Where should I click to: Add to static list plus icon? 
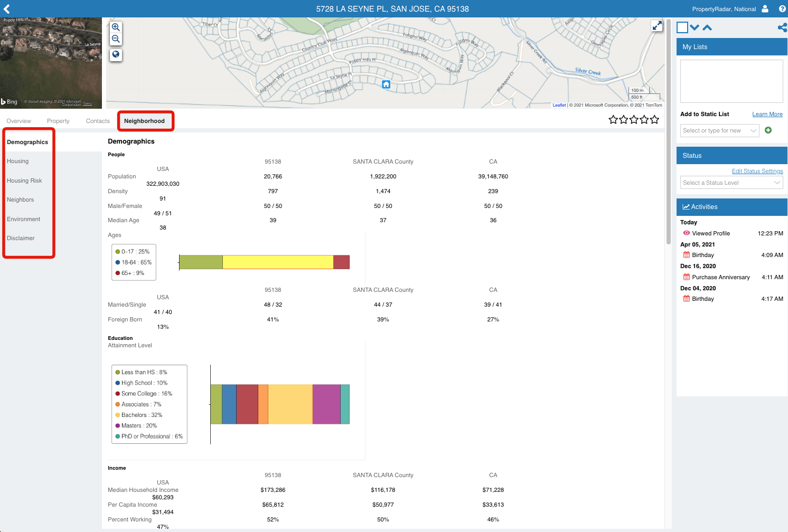[768, 130]
